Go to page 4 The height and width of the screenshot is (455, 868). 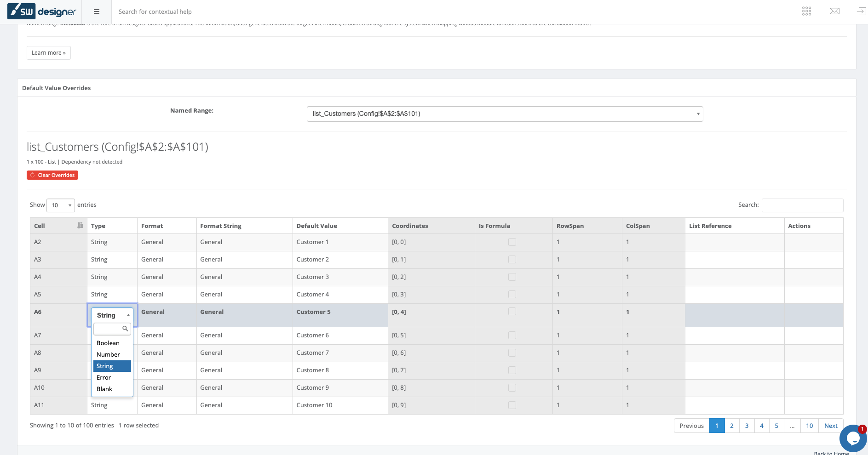tap(762, 426)
